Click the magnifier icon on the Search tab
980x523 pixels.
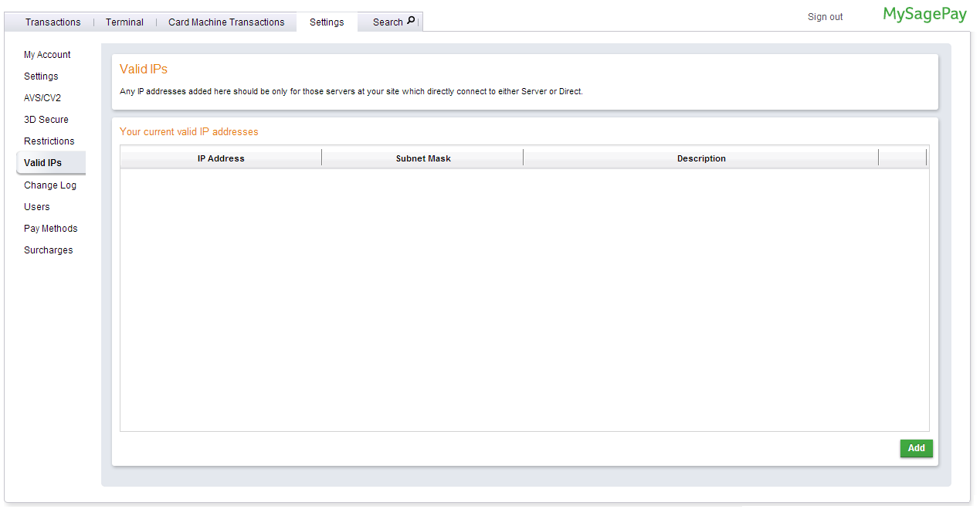[x=411, y=21]
